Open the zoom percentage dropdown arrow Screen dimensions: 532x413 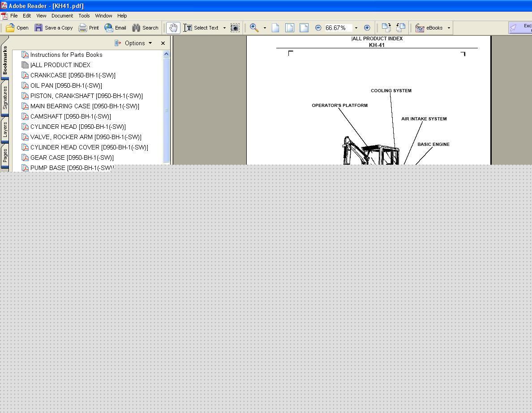(356, 28)
